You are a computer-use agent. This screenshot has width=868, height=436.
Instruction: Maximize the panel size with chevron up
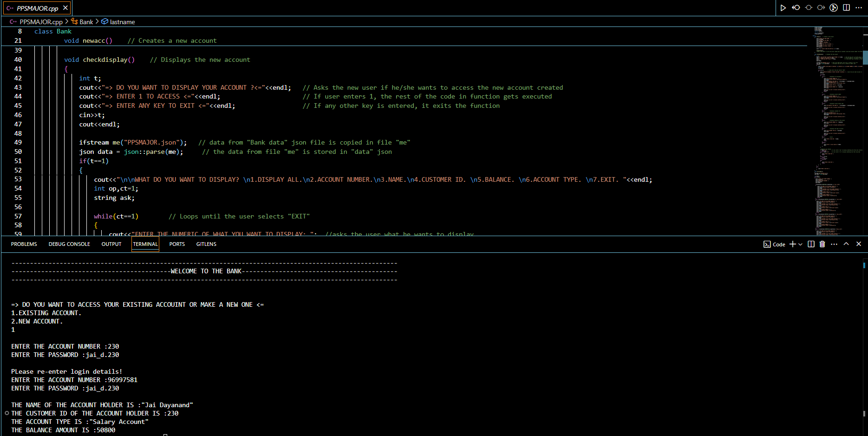[x=846, y=244]
